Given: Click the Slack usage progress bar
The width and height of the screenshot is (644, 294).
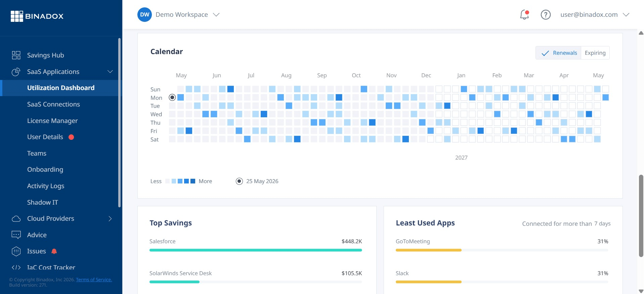Looking at the screenshot, I should click(x=502, y=282).
